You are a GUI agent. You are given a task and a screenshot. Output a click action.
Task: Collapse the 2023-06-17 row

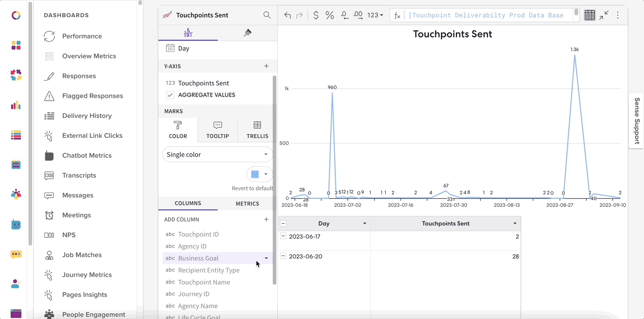click(283, 236)
